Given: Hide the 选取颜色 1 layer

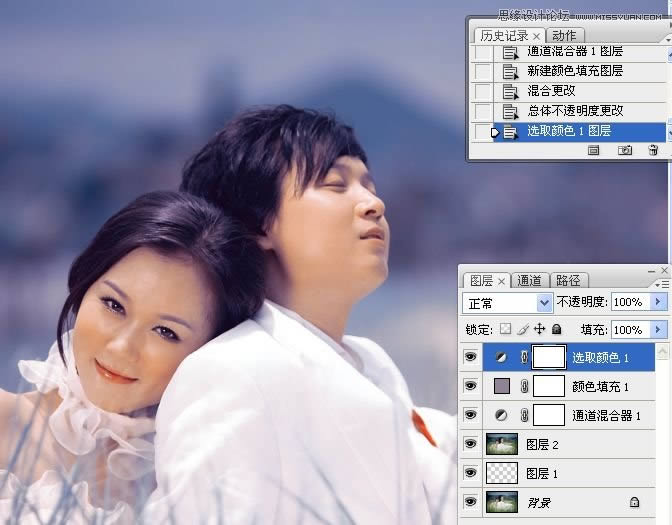Looking at the screenshot, I should [471, 357].
